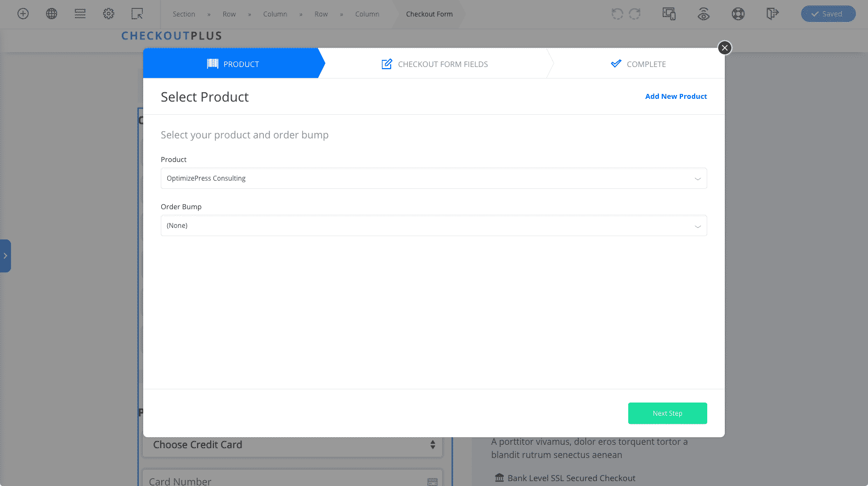Screen dimensions: 868x486
Task: Select the PRODUCT wizard step tab
Action: click(x=234, y=63)
